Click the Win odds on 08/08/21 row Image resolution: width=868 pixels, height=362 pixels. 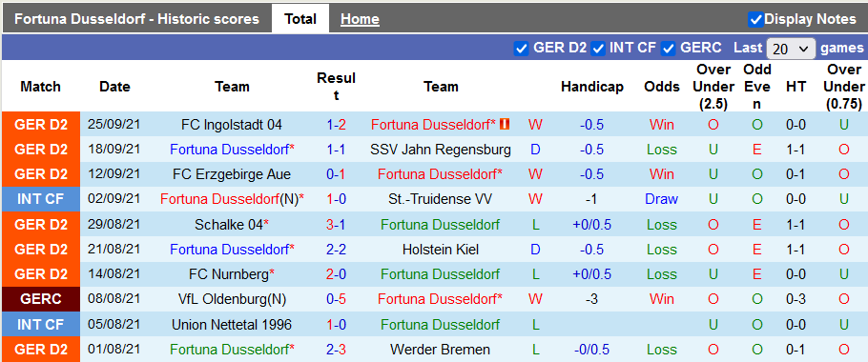(662, 299)
